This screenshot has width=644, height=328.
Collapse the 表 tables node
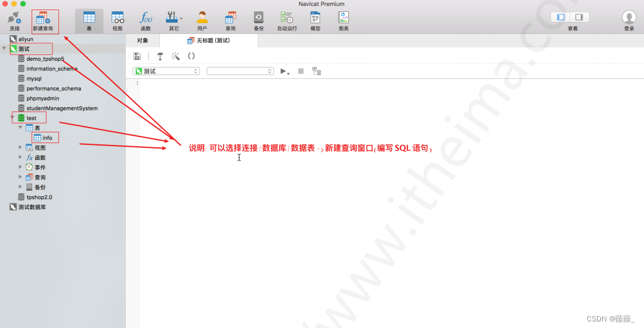20,127
